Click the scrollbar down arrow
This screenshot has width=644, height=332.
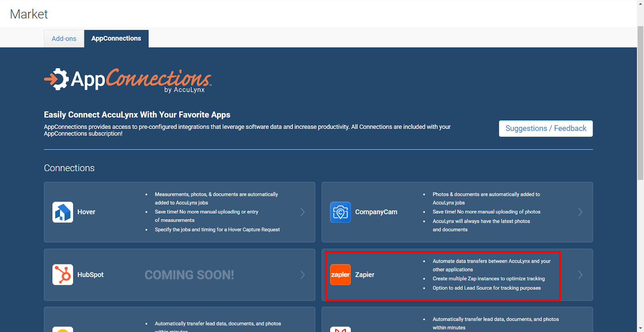point(640,328)
